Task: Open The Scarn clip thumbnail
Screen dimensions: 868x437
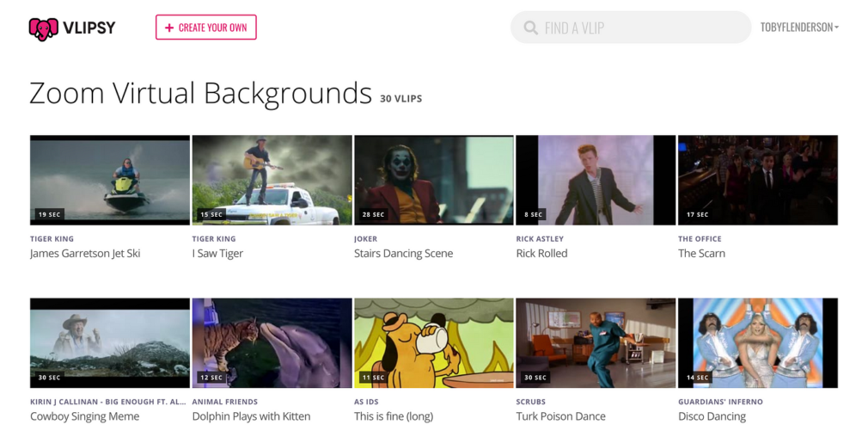Action: (x=757, y=180)
